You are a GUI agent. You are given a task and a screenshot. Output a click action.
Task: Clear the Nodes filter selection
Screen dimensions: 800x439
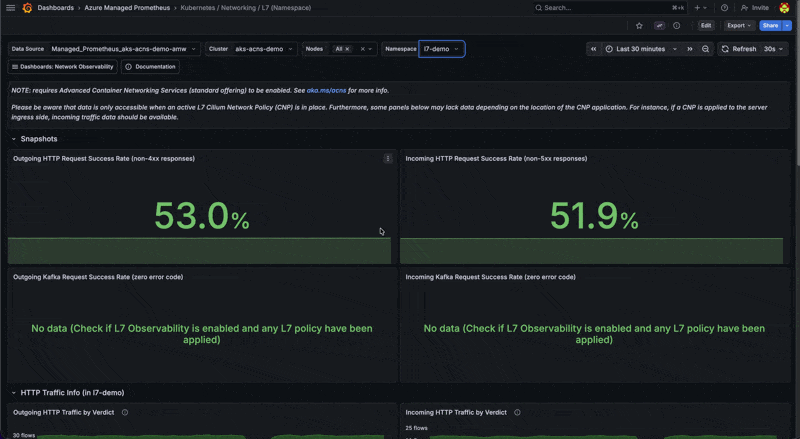(x=363, y=49)
